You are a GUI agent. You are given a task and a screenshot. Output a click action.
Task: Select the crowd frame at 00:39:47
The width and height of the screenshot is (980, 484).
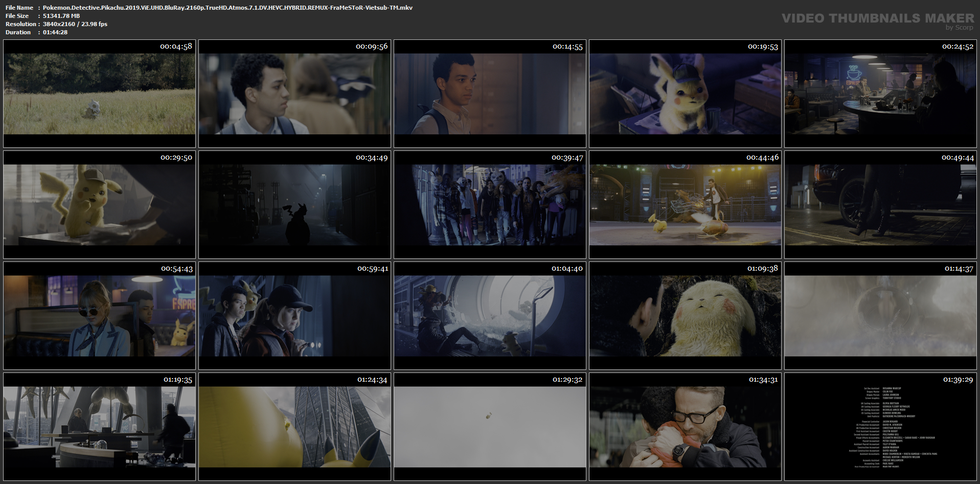pyautogui.click(x=490, y=205)
